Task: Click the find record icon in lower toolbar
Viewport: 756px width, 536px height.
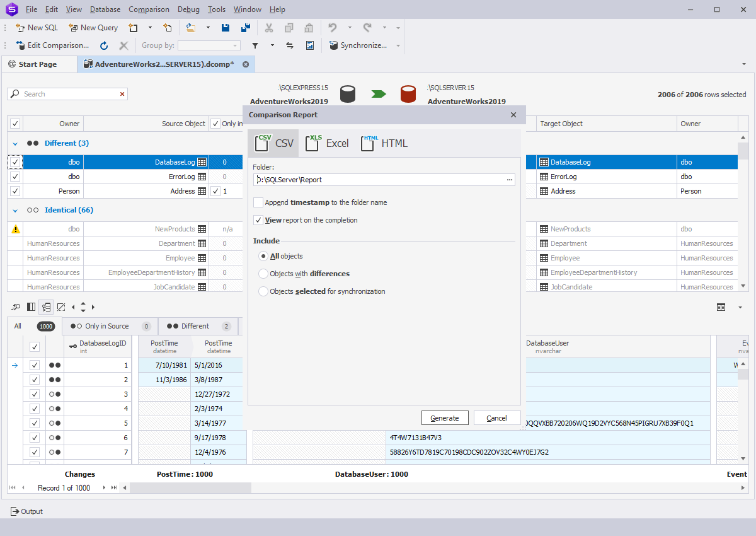Action: pos(16,307)
